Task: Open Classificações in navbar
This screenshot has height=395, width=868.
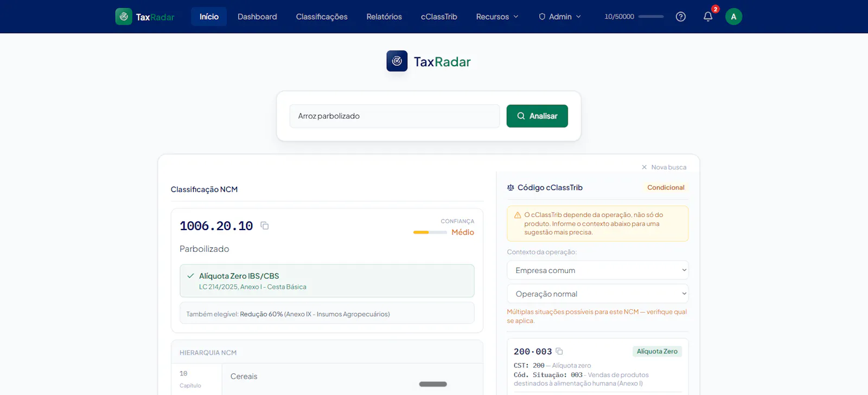Action: 322,17
